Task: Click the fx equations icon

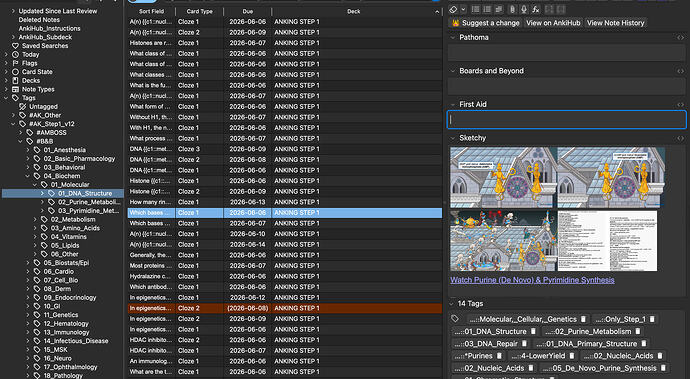Action: click(536, 9)
